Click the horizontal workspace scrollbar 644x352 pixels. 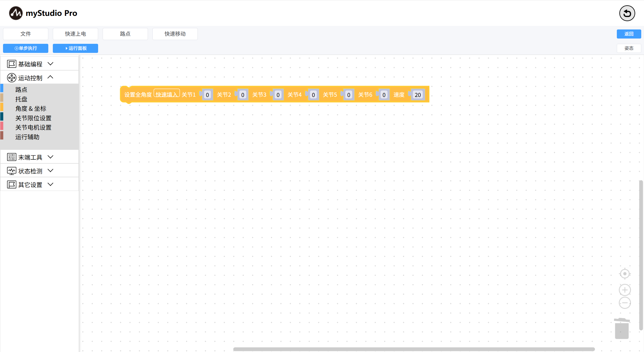pyautogui.click(x=414, y=349)
